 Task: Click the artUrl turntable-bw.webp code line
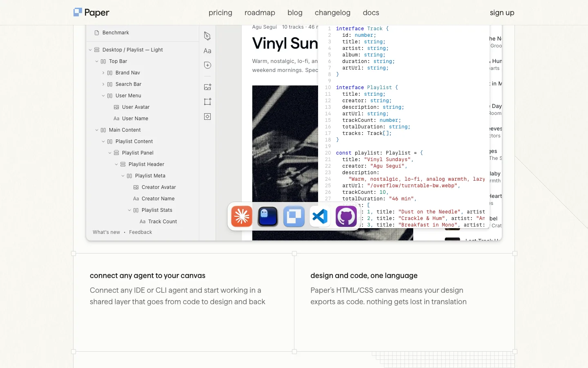[401, 186]
